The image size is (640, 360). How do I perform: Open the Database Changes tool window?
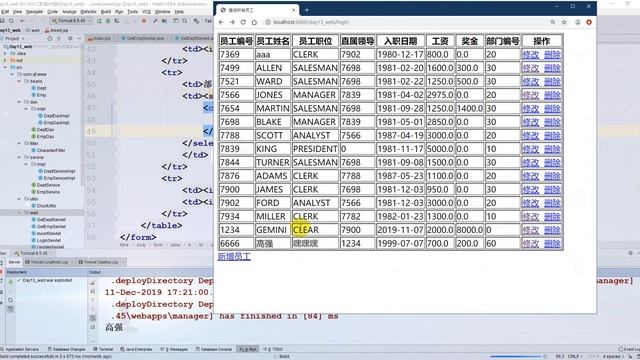click(x=66, y=349)
